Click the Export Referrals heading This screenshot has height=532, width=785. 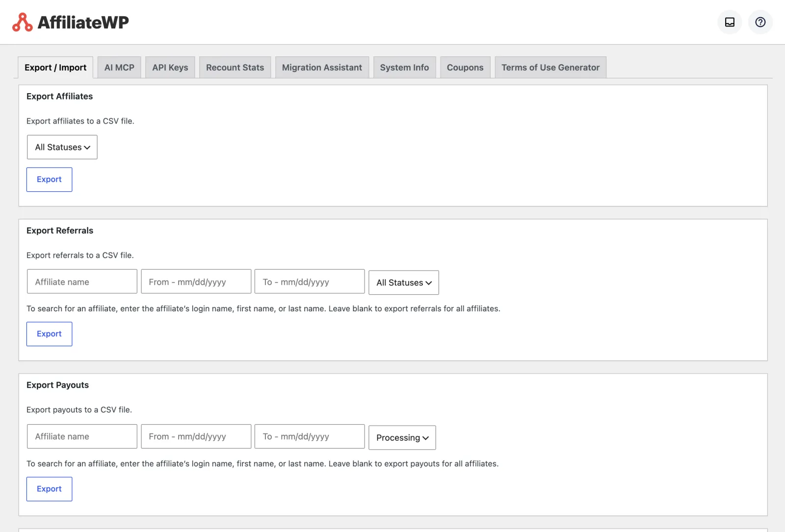pos(60,231)
